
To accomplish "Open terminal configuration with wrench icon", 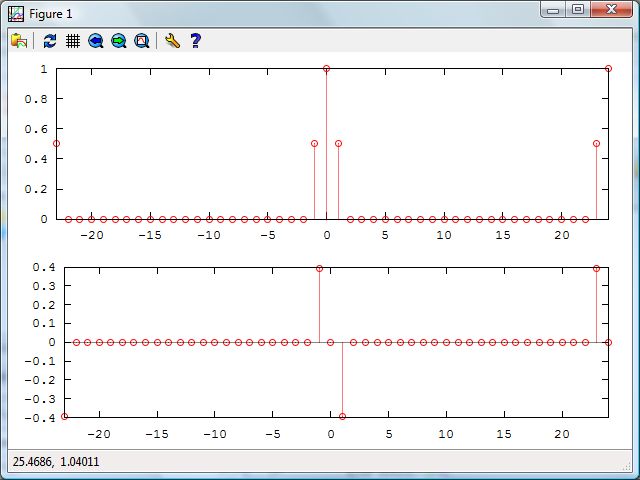I will [173, 41].
